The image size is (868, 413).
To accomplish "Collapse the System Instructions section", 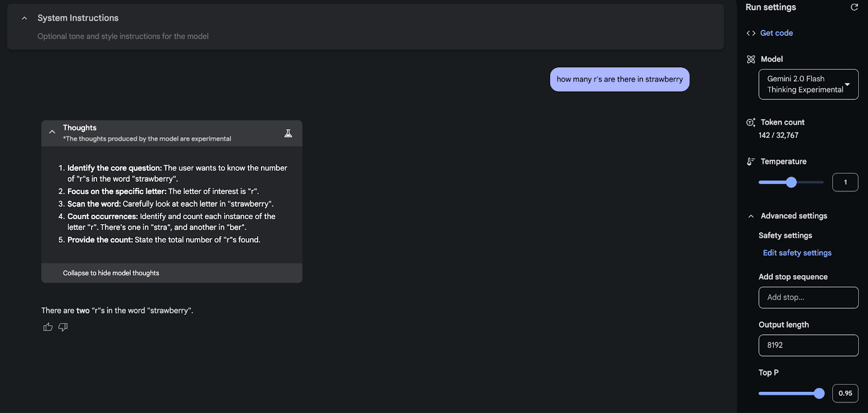I will (24, 18).
